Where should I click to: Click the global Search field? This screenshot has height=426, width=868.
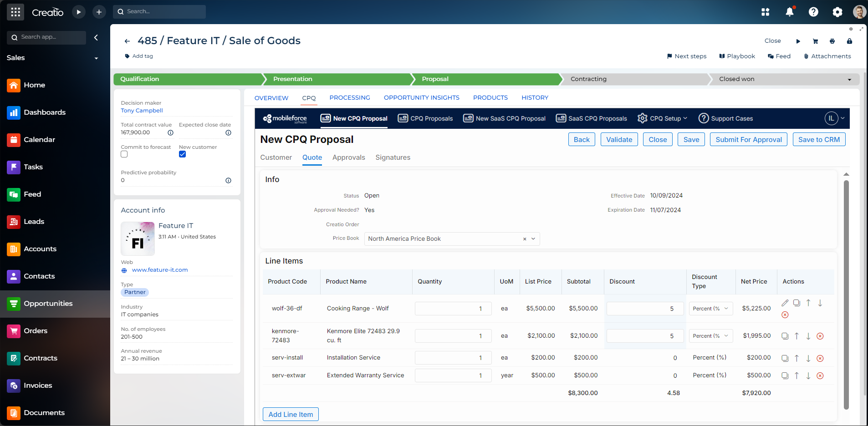click(x=159, y=12)
